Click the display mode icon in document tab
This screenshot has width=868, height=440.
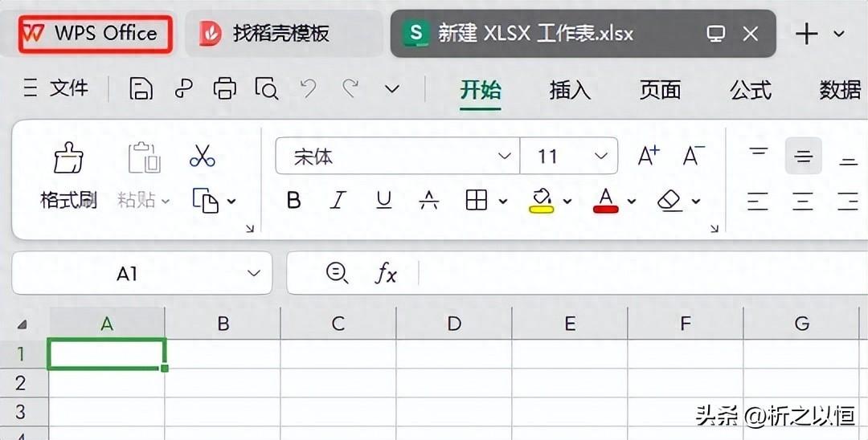[716, 35]
